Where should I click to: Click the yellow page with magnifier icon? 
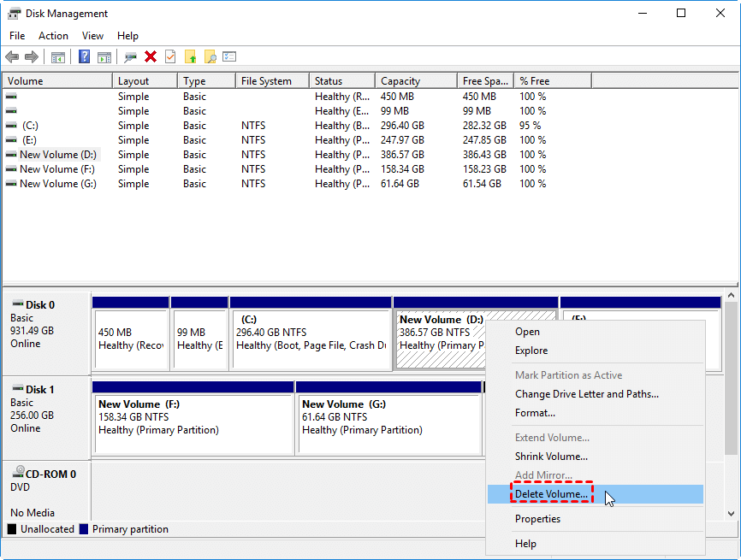point(210,57)
